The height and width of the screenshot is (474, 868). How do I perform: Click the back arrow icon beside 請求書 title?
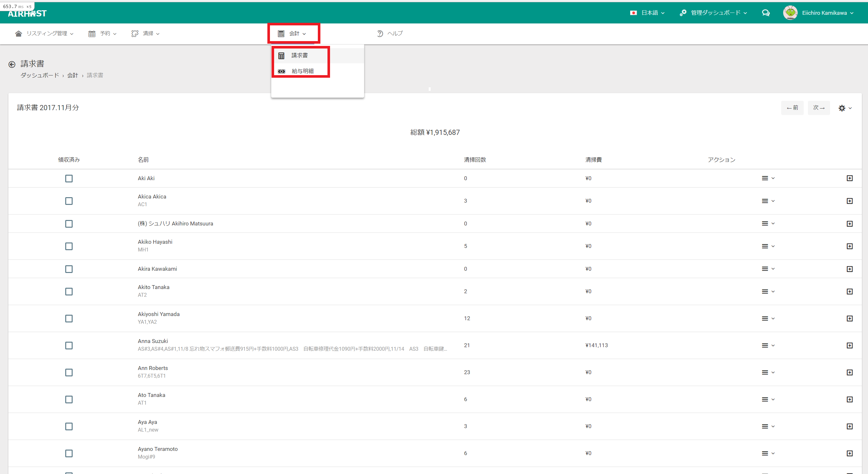click(12, 64)
